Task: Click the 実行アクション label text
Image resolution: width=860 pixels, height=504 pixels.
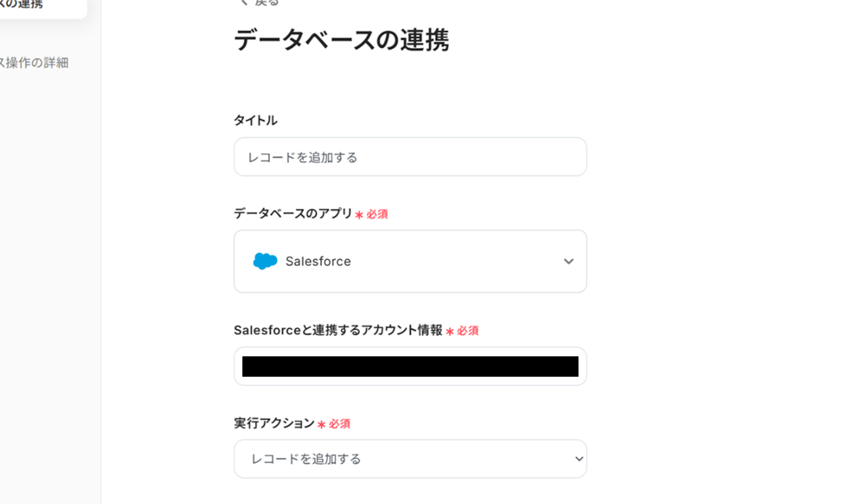Action: tap(274, 423)
